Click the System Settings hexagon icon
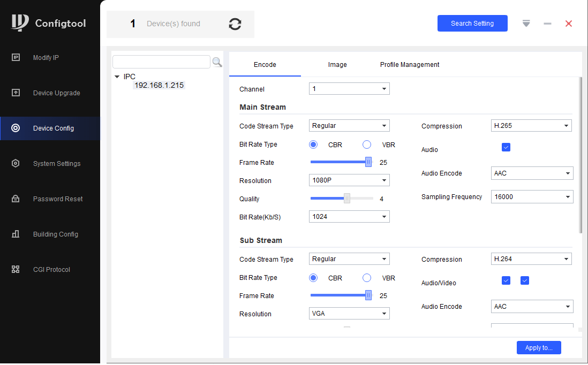 click(x=16, y=164)
